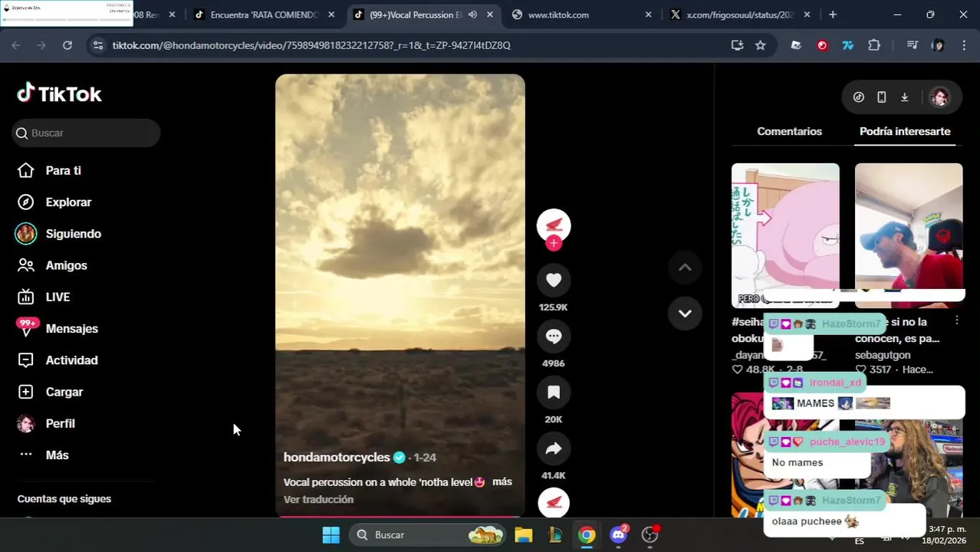Click 'Ver traducción' under caption
The height and width of the screenshot is (552, 980).
click(x=318, y=499)
